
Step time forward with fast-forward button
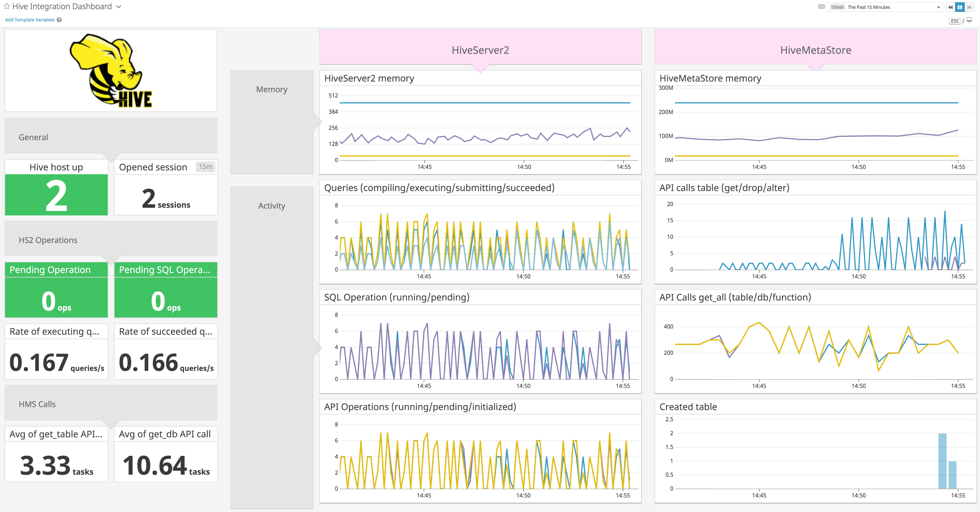tap(969, 7)
